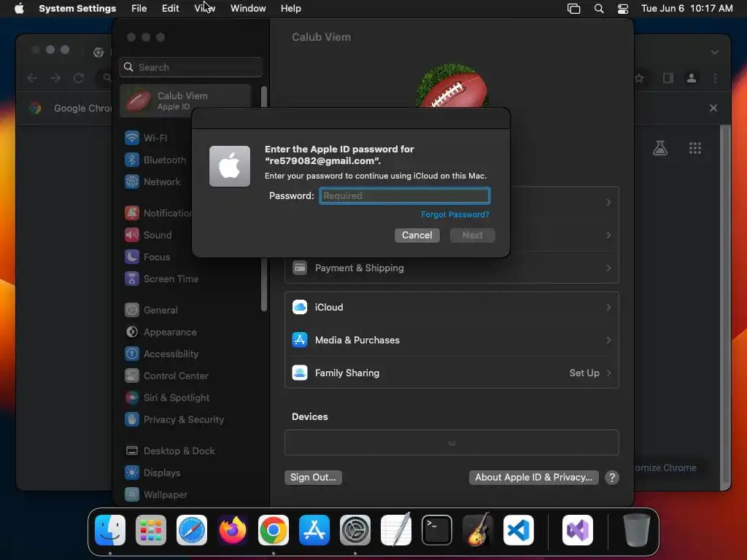Open About Apple ID & Privacy...
Screen dimensions: 747x560
point(533,477)
